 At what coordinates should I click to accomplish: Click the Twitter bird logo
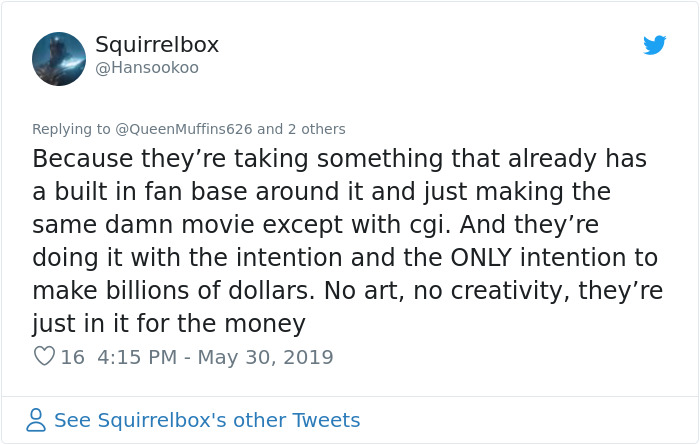pos(654,45)
